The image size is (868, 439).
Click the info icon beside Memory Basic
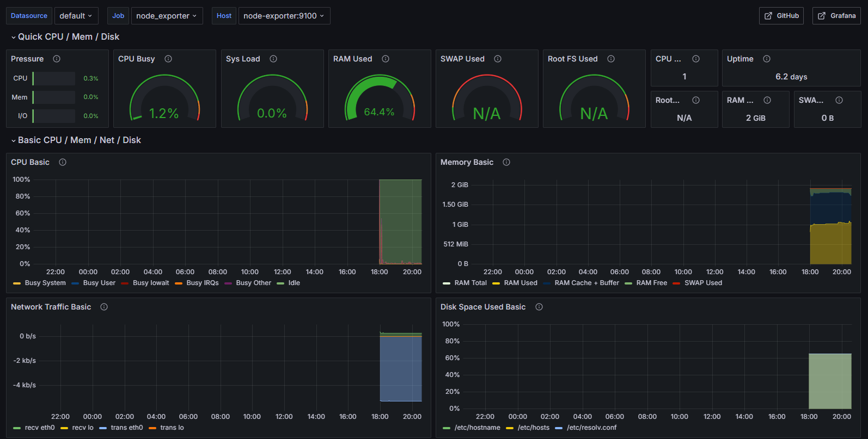coord(506,162)
